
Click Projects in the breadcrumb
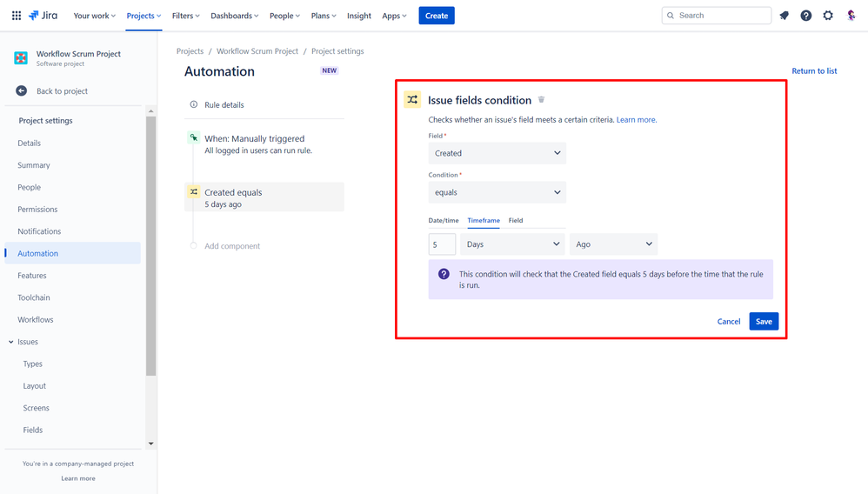[x=190, y=51]
